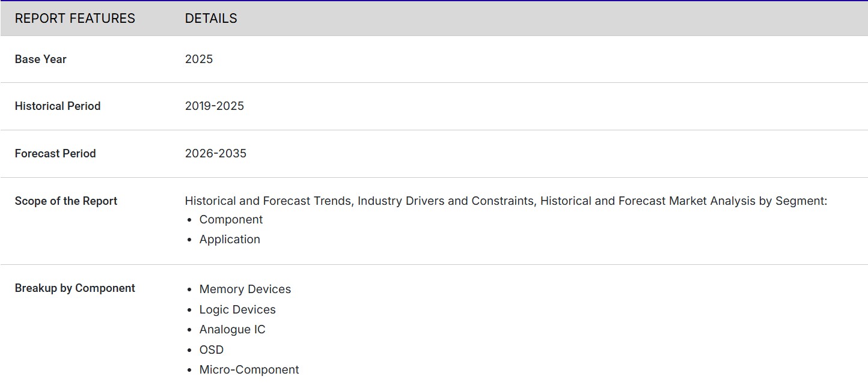
Task: Click the OSD list item
Action: (212, 350)
